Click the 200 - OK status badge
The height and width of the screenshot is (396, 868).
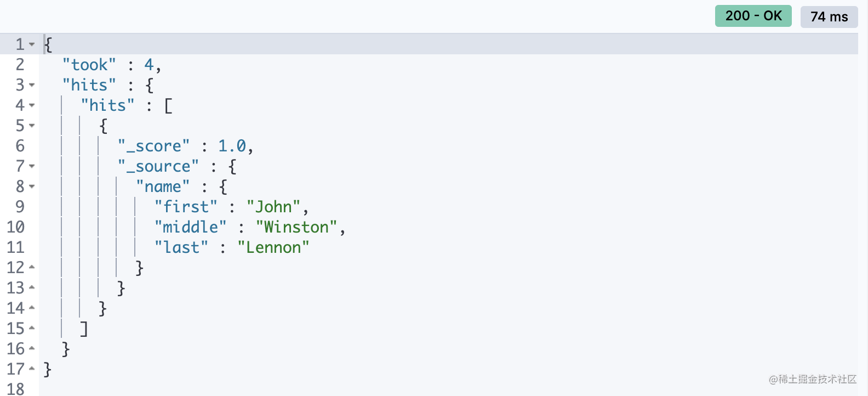click(x=753, y=16)
